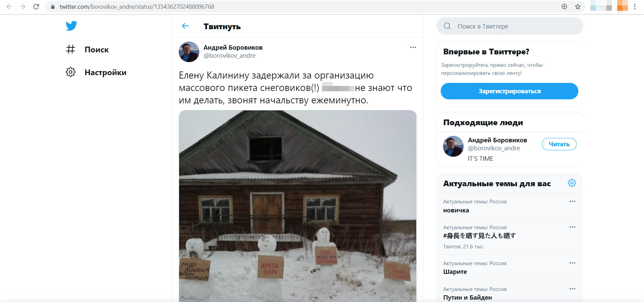Click the magnifier icon in search box
Viewport: 644px width, 302px height.
(447, 26)
